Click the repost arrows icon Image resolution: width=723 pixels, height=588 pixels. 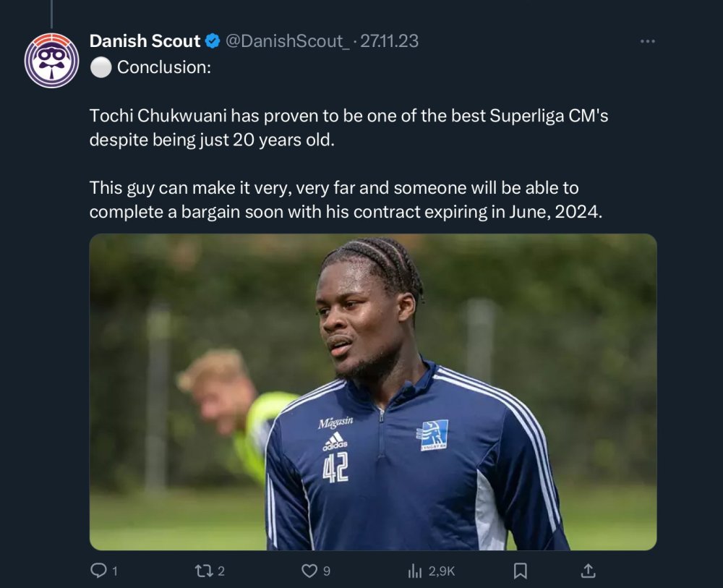[204, 571]
